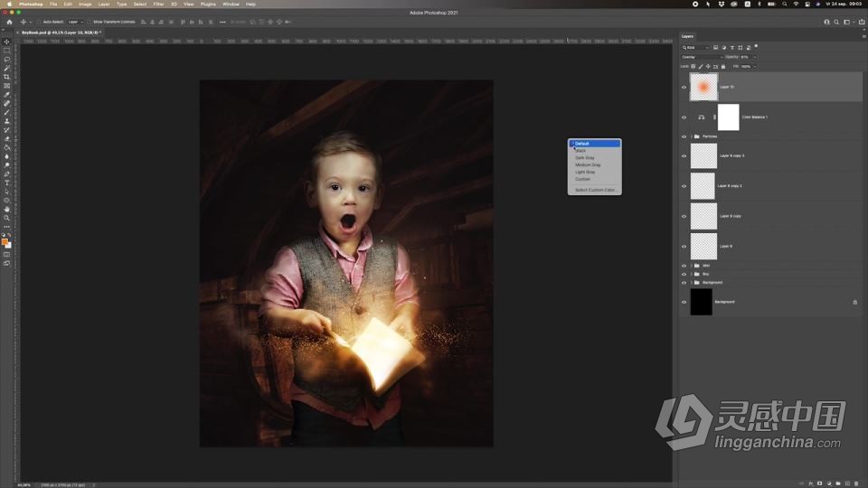Select the Paint Bucket tool
Image resolution: width=868 pixels, height=488 pixels.
(6, 147)
